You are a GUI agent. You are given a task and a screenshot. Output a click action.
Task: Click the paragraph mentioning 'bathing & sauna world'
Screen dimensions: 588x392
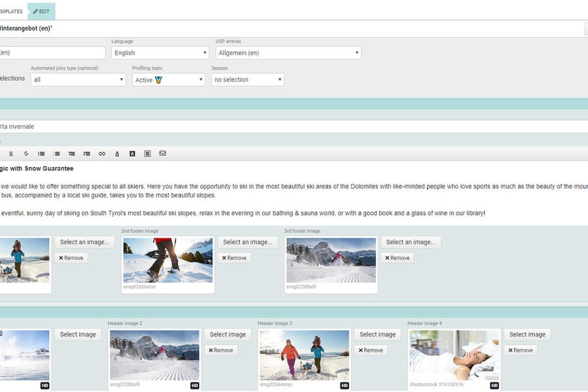(243, 213)
